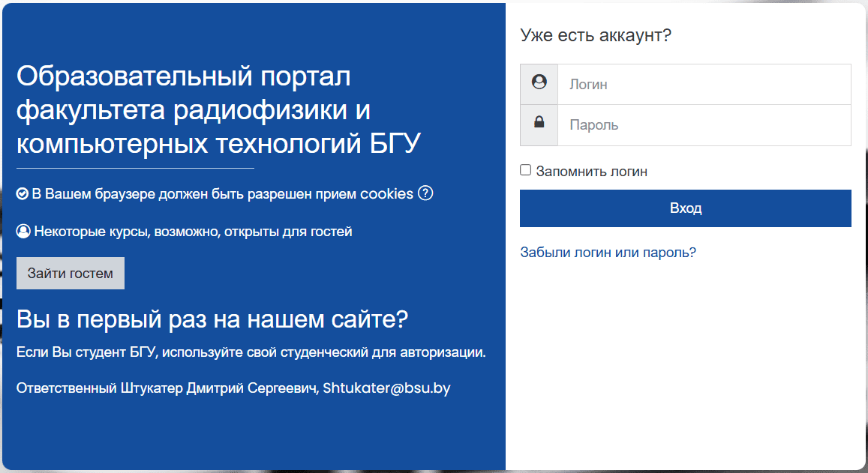Submit the form with the Вход button
Image resolution: width=868 pixels, height=473 pixels.
point(685,208)
